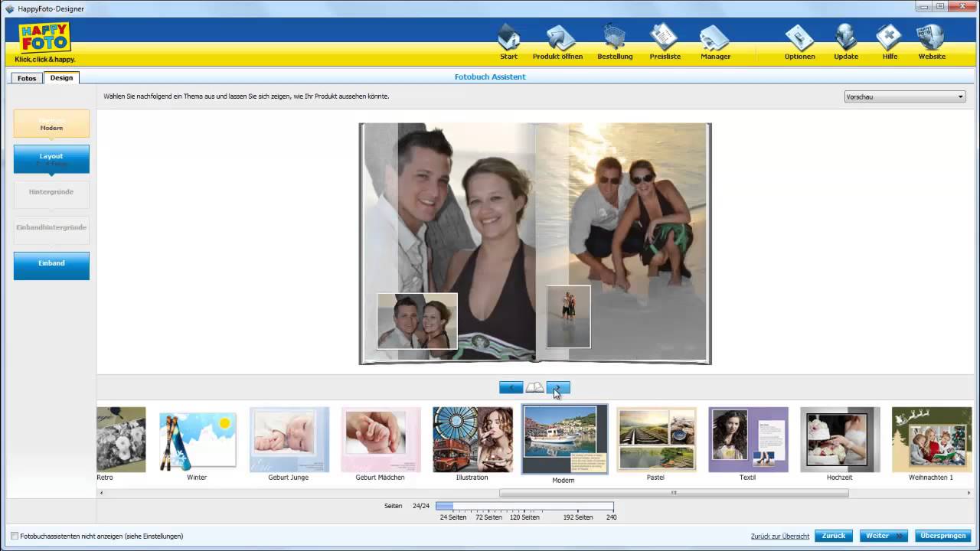Click the Seiten page count slider

click(524, 506)
